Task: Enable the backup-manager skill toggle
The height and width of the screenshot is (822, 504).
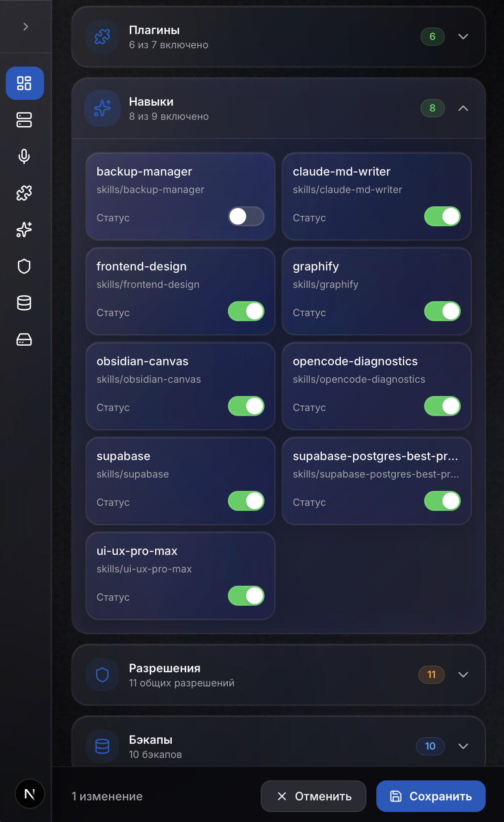Action: (246, 216)
